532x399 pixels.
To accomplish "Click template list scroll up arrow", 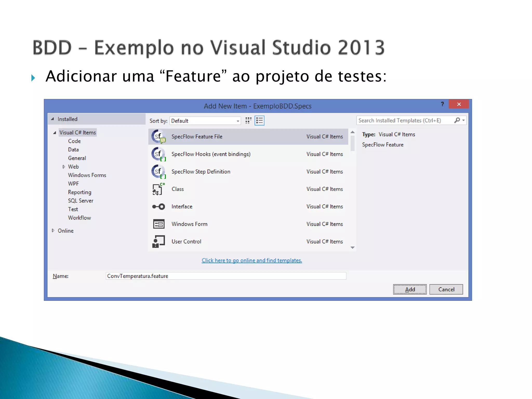I will [x=353, y=132].
